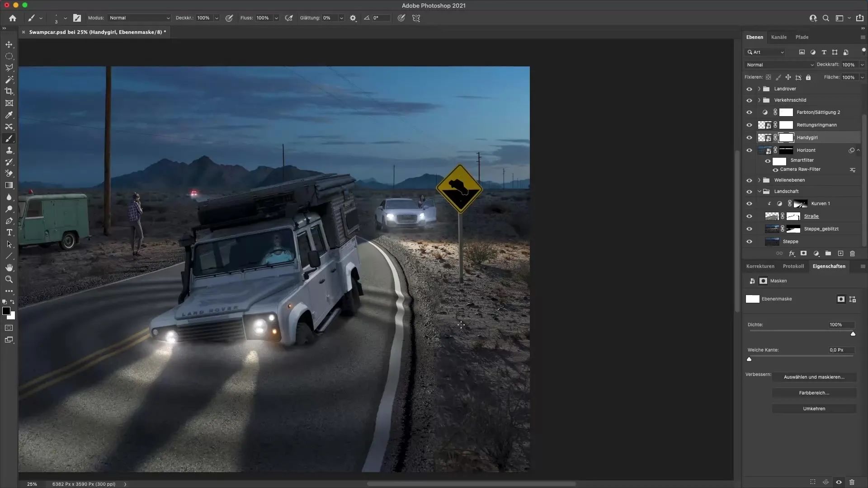The width and height of the screenshot is (868, 488).
Task: Switch to the Kanäle tab
Action: tap(779, 37)
